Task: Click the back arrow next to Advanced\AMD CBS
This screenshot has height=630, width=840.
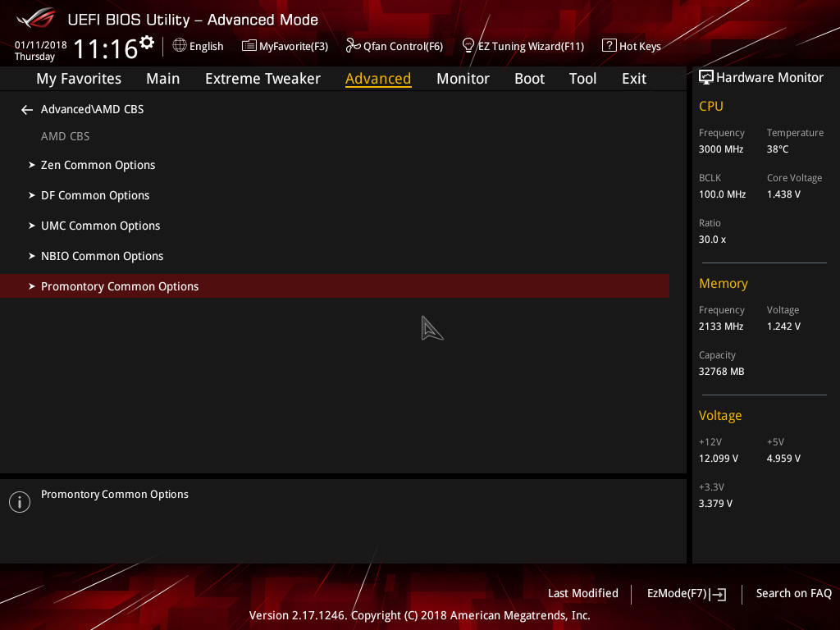Action: tap(27, 110)
